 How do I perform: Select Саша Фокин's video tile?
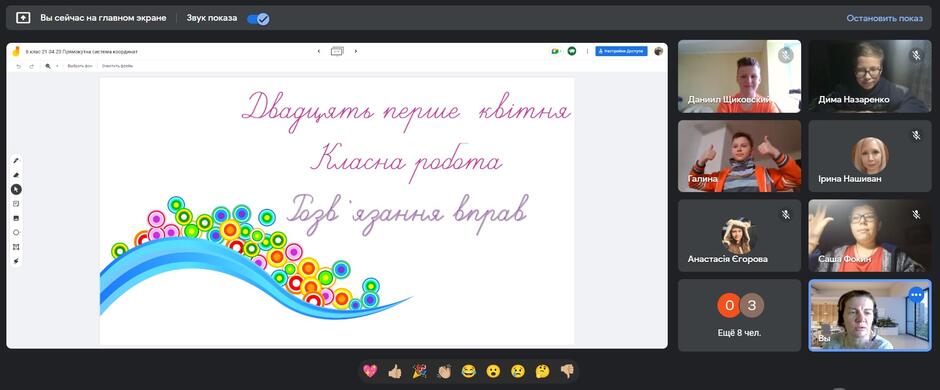pos(870,235)
